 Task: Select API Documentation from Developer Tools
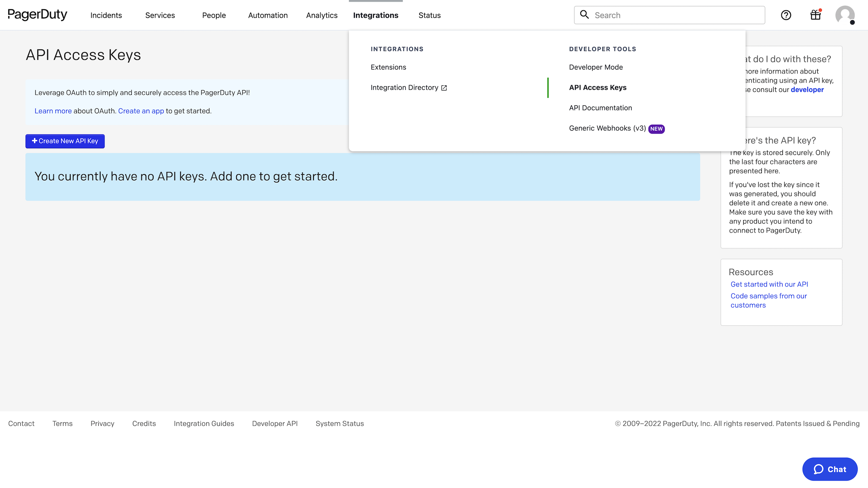tap(600, 108)
